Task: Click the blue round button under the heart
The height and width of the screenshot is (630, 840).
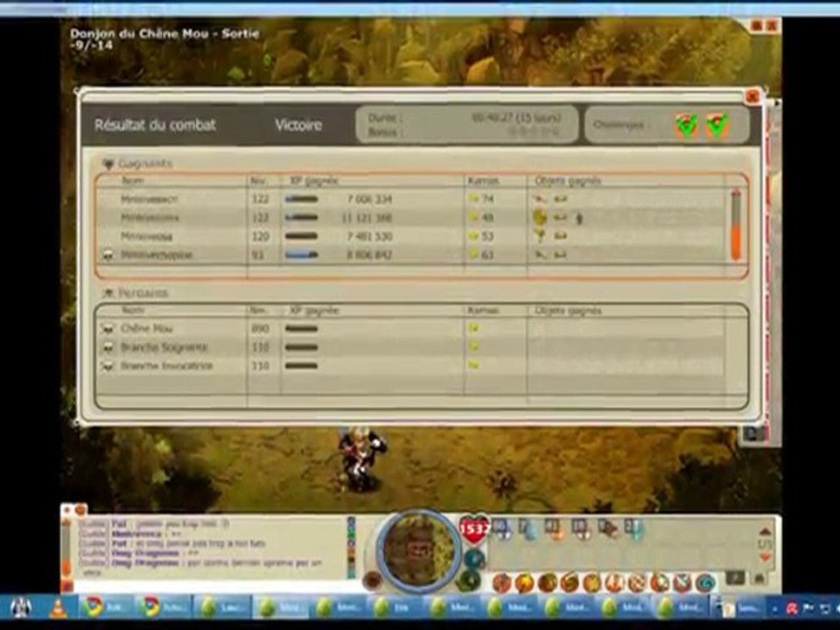Action: (x=473, y=559)
